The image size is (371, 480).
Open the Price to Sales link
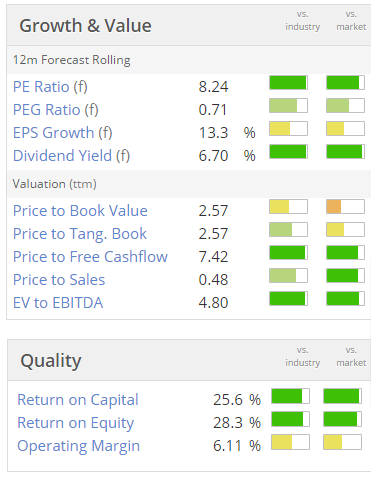(x=59, y=280)
